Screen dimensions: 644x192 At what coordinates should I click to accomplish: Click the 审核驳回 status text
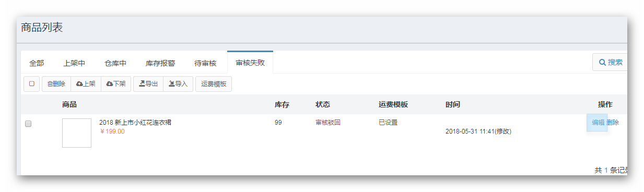pos(328,123)
